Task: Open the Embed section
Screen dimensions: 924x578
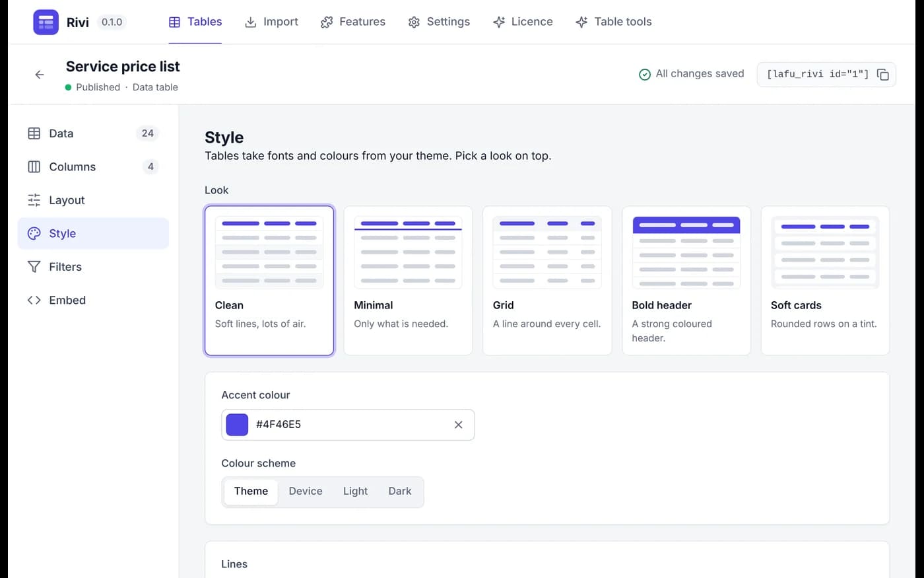Action: (93, 300)
